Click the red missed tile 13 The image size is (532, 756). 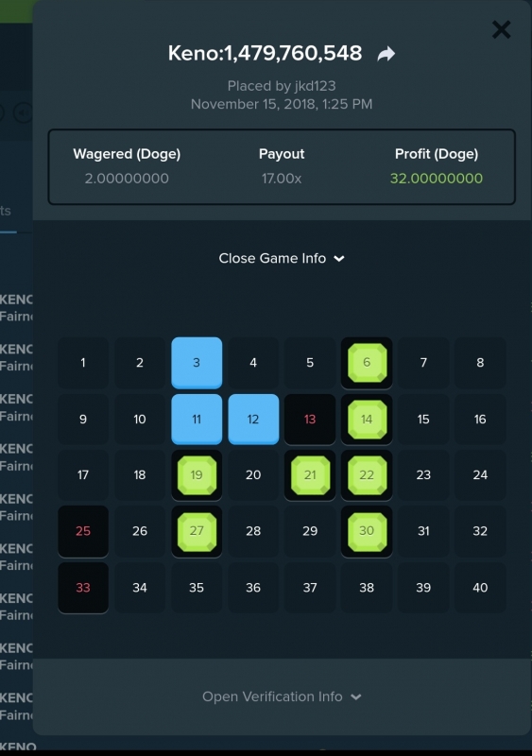click(310, 420)
